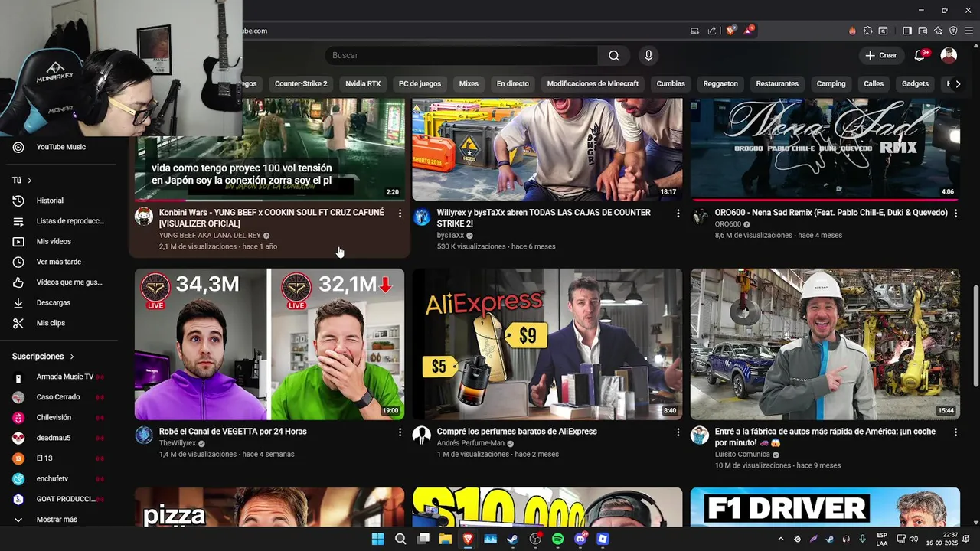Open enchufetv subscription
Viewport: 980px width, 551px height.
pos(60,478)
